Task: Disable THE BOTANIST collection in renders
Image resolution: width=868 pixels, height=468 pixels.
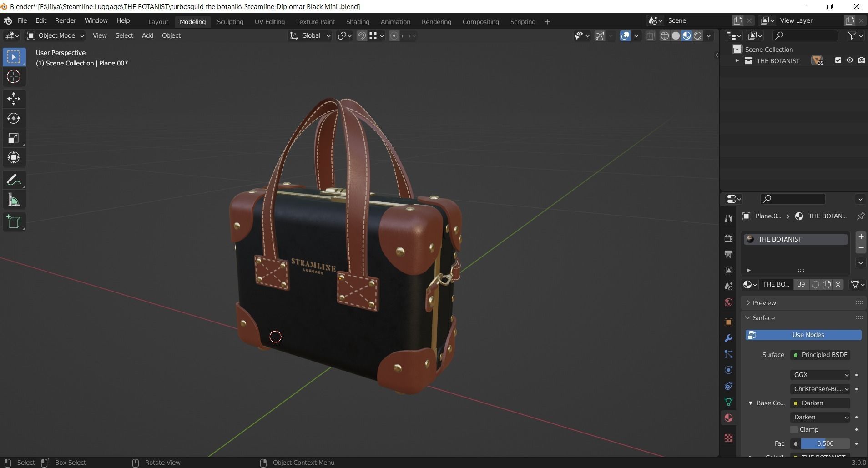Action: [x=861, y=60]
